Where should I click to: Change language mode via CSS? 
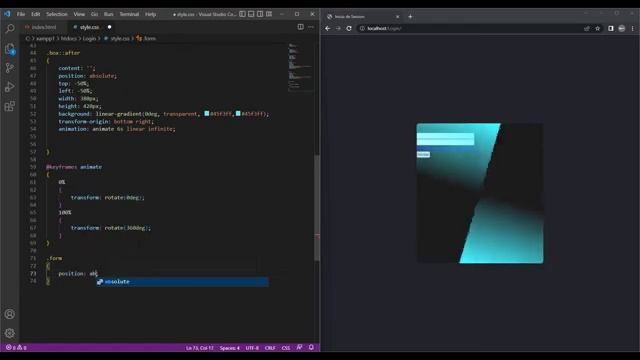point(286,348)
